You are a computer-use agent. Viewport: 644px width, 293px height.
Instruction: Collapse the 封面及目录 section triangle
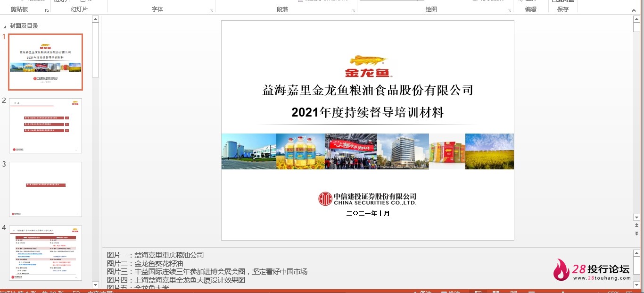(5, 26)
